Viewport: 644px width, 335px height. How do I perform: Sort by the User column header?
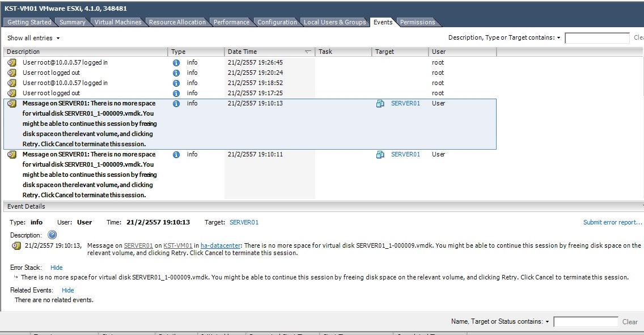click(463, 52)
